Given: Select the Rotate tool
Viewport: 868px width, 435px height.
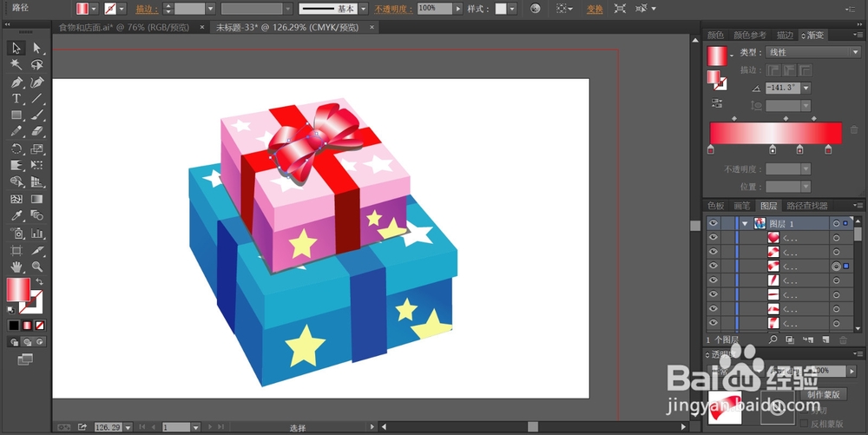Looking at the screenshot, I should tap(16, 148).
